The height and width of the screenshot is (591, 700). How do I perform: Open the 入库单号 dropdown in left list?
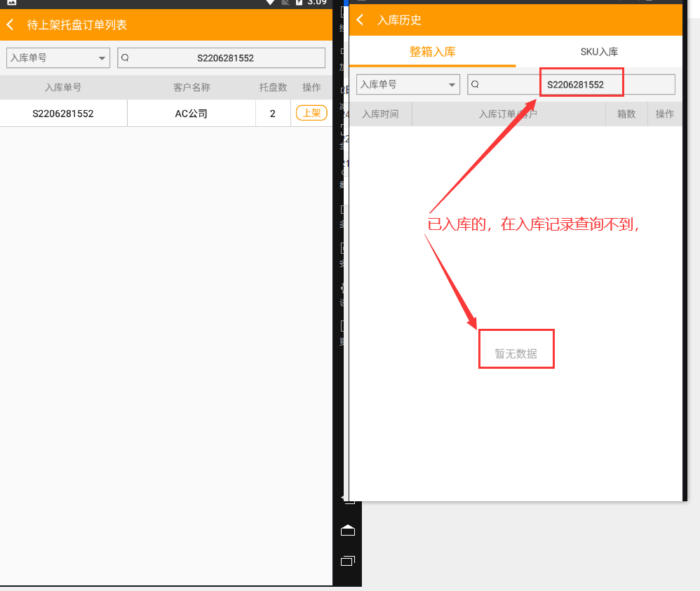click(58, 58)
